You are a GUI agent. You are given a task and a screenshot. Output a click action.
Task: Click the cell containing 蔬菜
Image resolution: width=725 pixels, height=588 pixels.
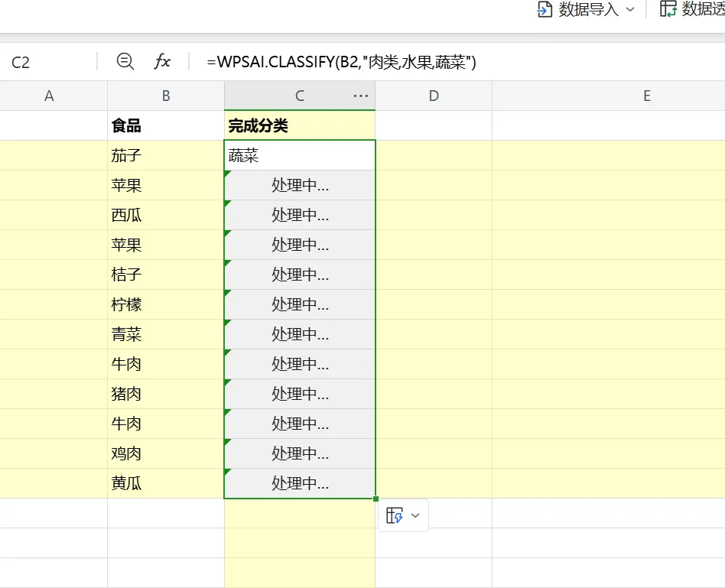[300, 155]
